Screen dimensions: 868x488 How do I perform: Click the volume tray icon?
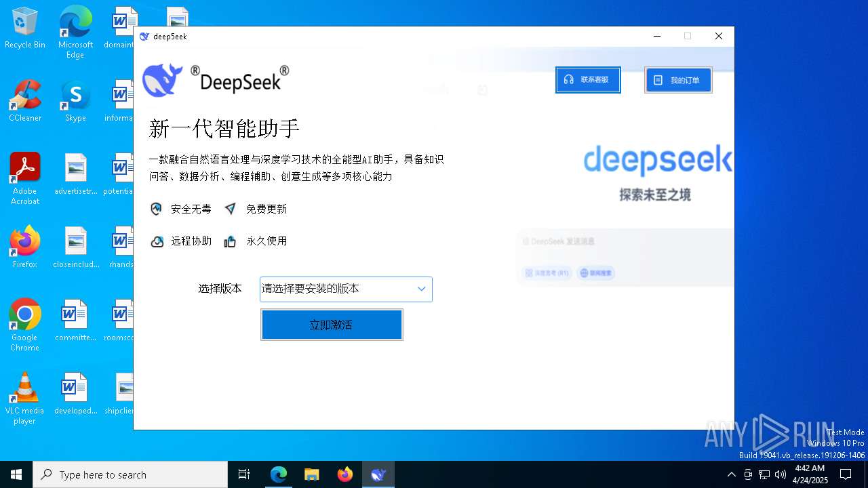(x=781, y=474)
